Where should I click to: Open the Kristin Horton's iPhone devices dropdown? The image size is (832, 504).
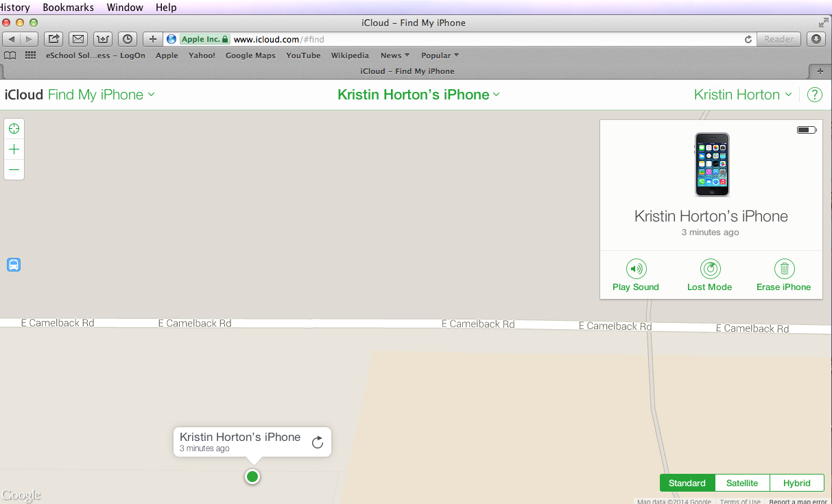[418, 95]
